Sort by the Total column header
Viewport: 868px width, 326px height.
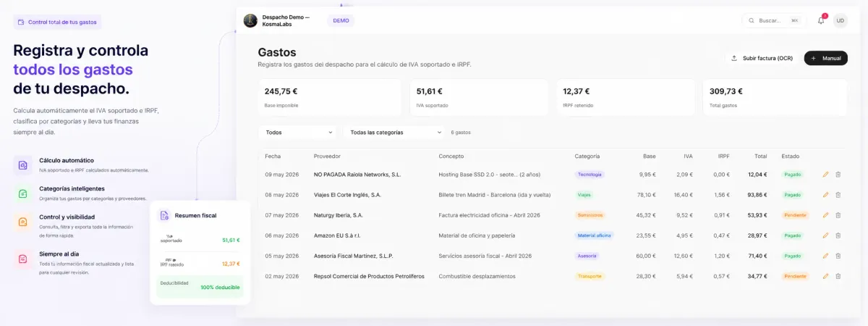coord(760,156)
